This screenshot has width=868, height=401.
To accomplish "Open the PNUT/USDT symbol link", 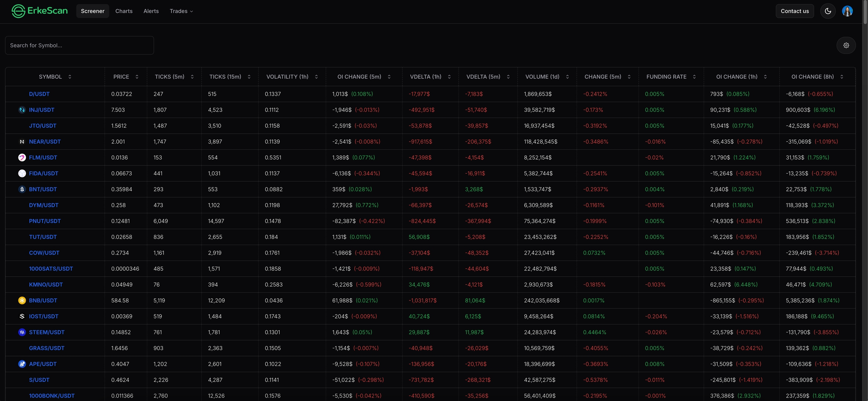I will point(45,221).
